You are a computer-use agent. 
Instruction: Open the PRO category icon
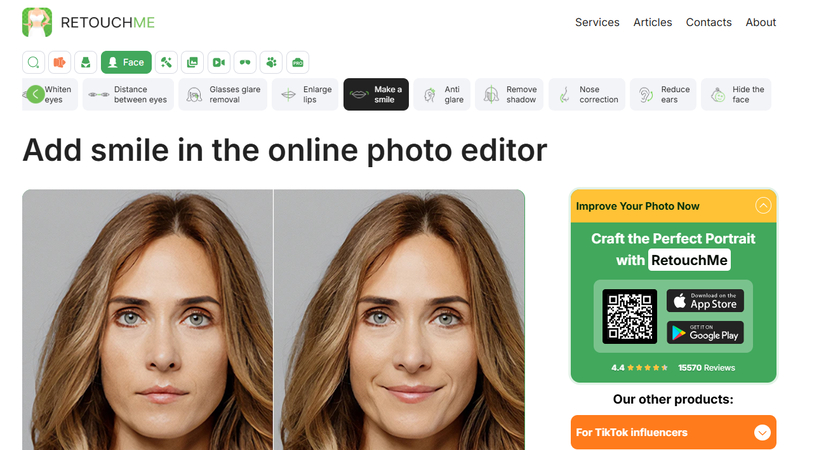pyautogui.click(x=297, y=62)
